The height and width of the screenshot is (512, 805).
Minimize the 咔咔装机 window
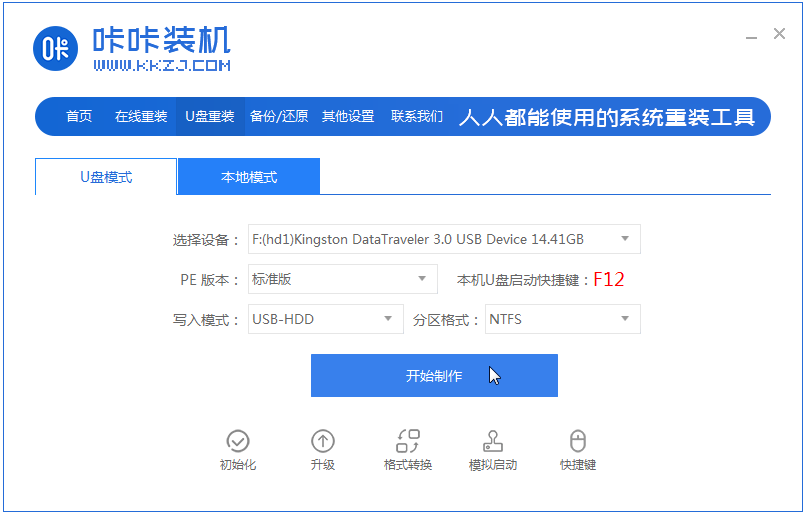pyautogui.click(x=751, y=36)
